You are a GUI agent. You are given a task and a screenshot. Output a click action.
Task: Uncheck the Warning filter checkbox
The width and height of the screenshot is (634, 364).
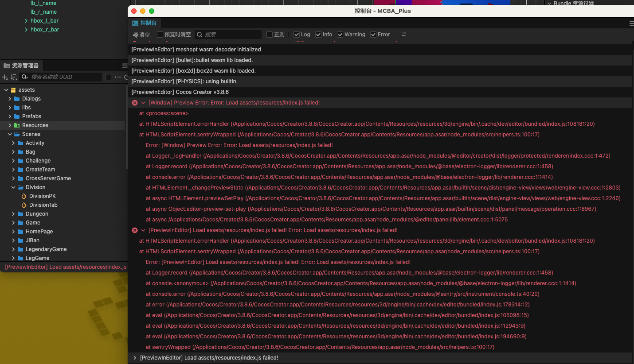(340, 35)
